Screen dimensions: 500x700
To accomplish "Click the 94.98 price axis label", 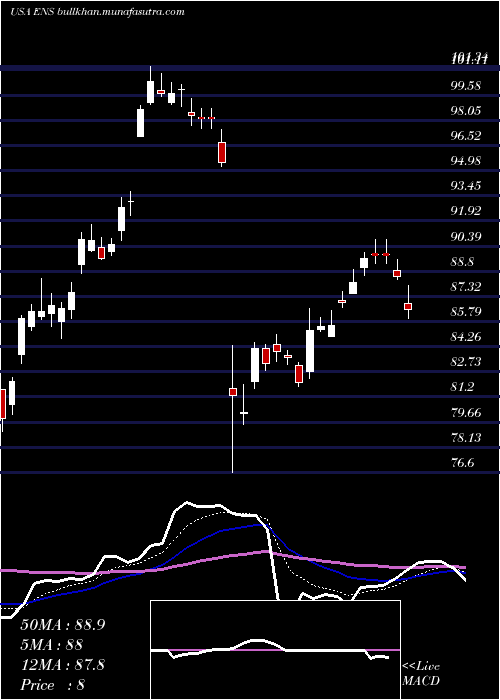I will point(466,161).
